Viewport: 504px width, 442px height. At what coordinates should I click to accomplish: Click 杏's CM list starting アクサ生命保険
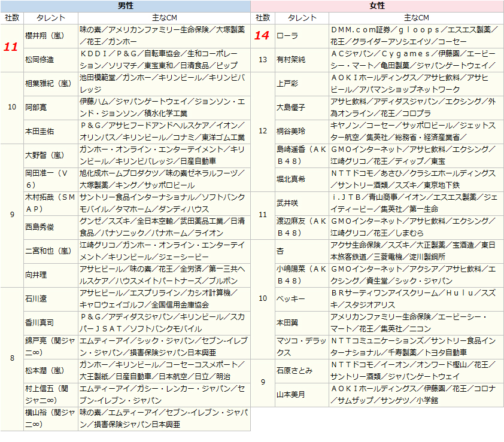[416, 251]
